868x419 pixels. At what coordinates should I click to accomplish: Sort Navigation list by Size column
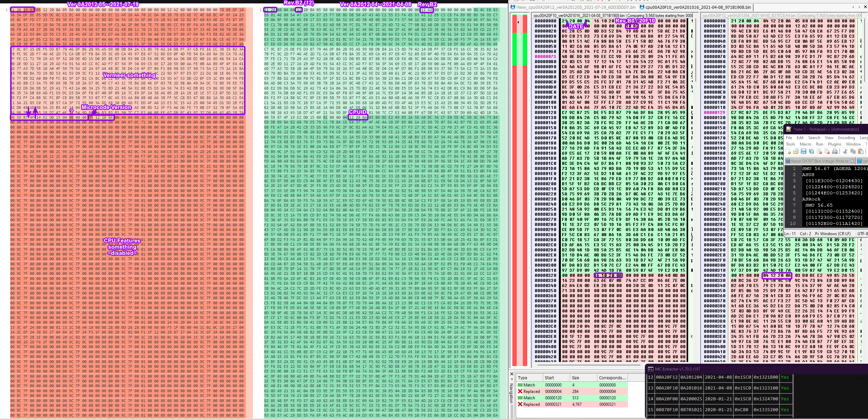click(584, 378)
